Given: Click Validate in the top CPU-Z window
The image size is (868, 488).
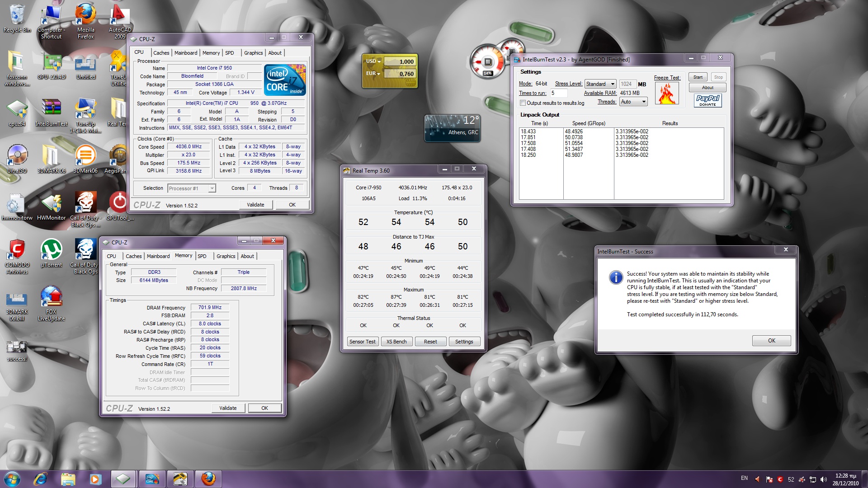Looking at the screenshot, I should 255,205.
